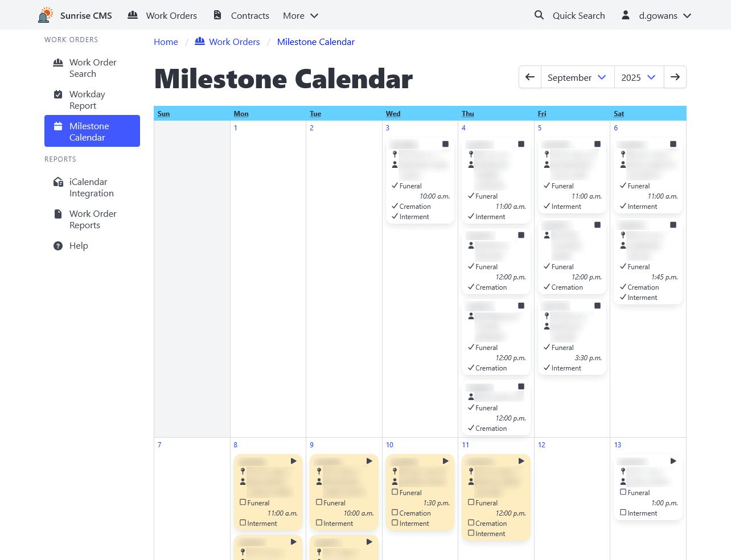Screen dimensions: 731x560
Task: Click the Work Orders breadcrumb text
Action: tap(234, 42)
